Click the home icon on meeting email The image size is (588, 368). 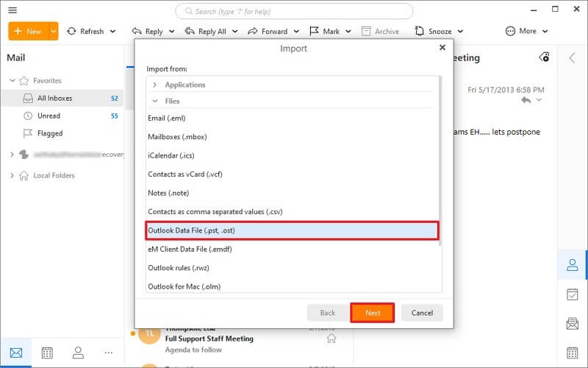click(x=331, y=339)
